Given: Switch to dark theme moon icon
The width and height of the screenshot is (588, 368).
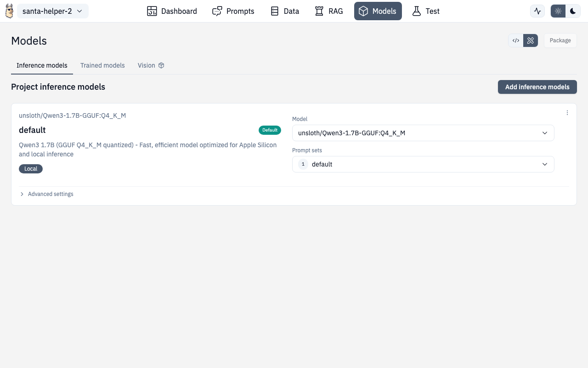Looking at the screenshot, I should point(573,11).
